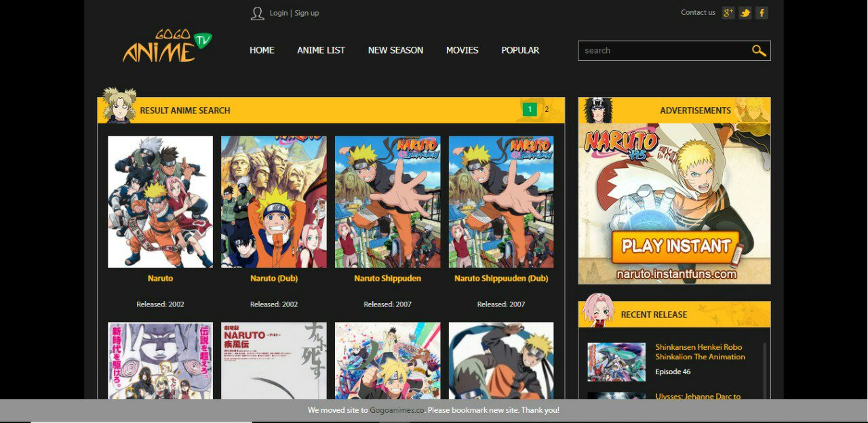Open Shinkansen Henkei Robo Shinkalion The Animation link
The width and height of the screenshot is (868, 423).
coord(700,352)
